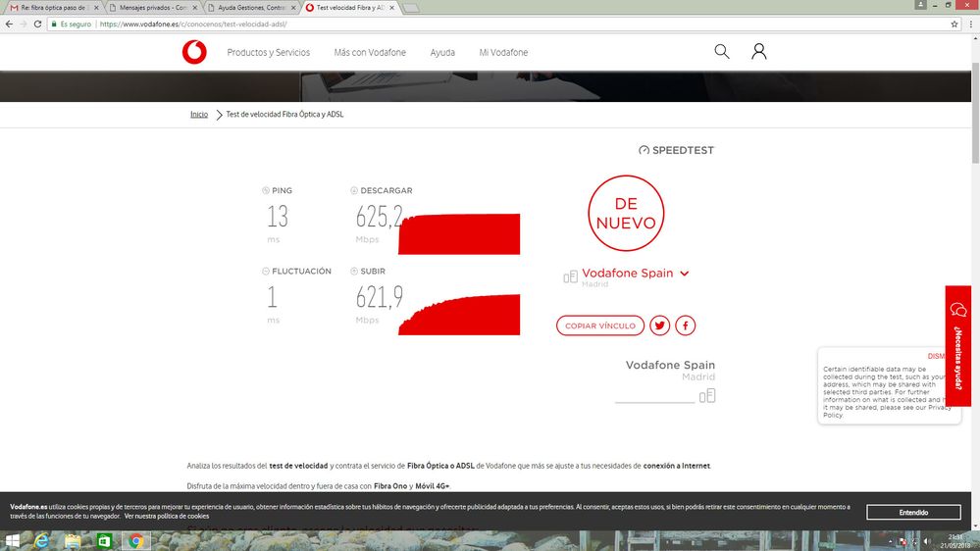980x551 pixels.
Task: Open the Windows Store taskbar icon
Action: (x=104, y=541)
